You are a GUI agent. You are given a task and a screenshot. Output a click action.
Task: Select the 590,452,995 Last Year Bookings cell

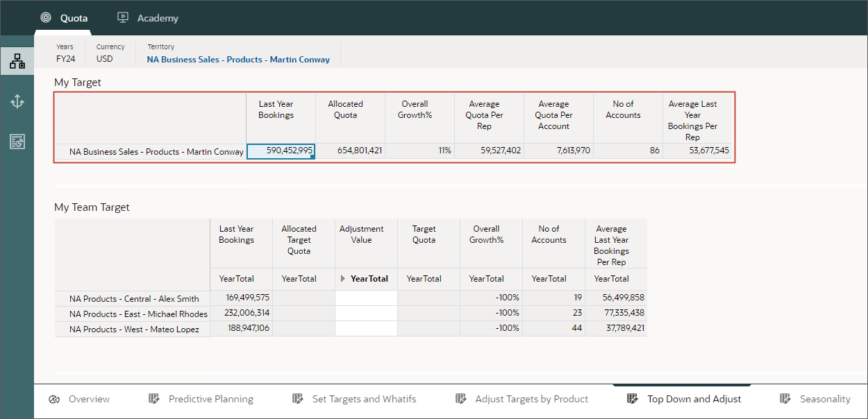click(281, 151)
